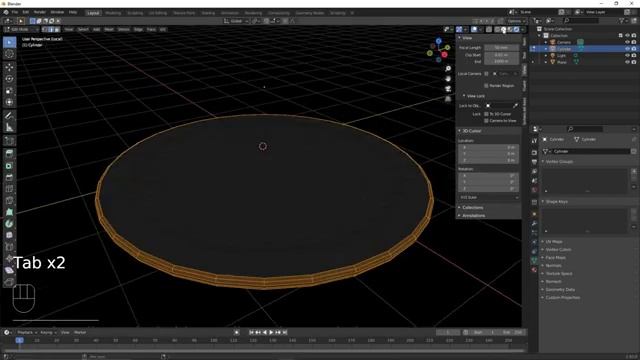640x360 pixels.
Task: Select the Poly Build tool
Action: tap(9, 212)
